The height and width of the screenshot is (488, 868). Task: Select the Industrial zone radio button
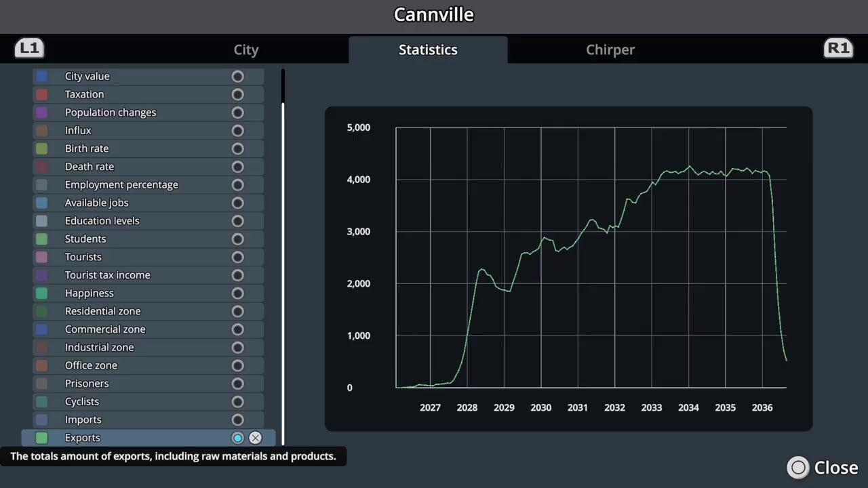coord(237,348)
